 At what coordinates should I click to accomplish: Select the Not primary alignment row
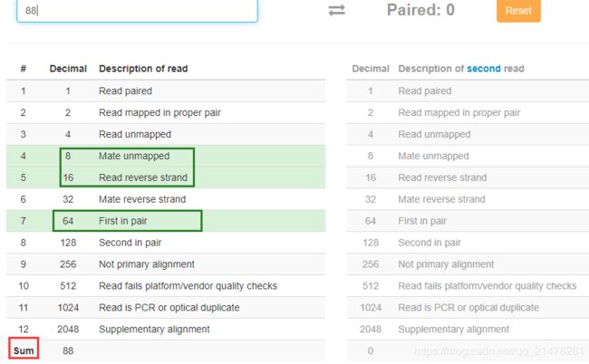click(x=166, y=264)
